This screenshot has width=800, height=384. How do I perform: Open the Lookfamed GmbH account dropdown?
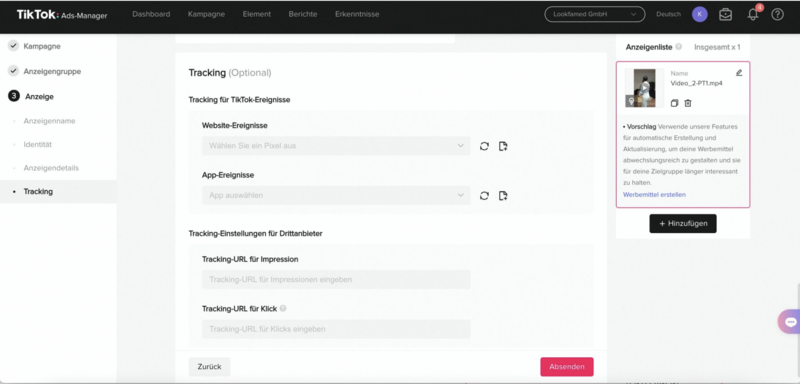point(595,14)
